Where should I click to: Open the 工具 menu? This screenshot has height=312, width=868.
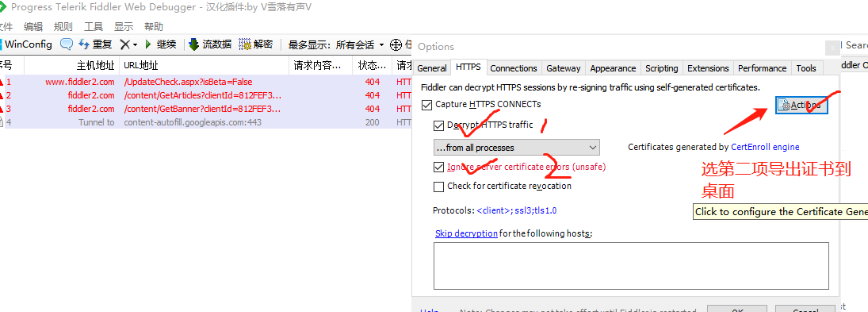93,27
